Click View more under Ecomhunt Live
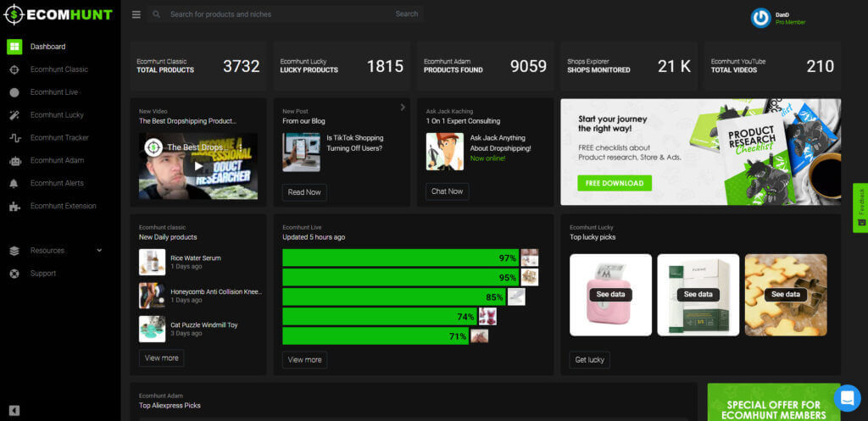The width and height of the screenshot is (868, 421). tap(304, 360)
